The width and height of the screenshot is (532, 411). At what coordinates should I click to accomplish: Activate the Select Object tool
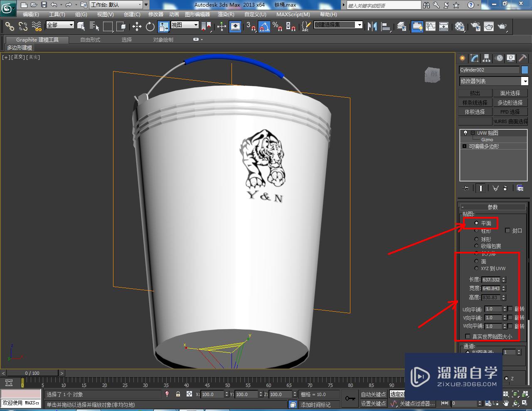81,26
